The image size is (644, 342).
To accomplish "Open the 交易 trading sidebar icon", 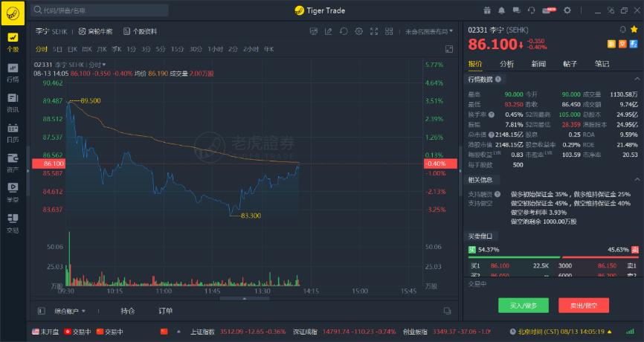I will 13,223.
